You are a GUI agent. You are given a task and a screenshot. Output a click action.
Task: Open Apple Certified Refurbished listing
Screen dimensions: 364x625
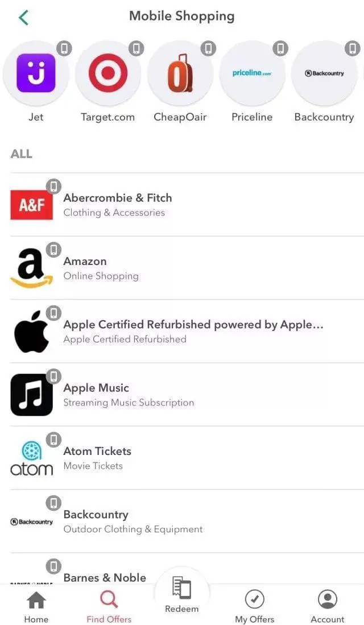[193, 331]
